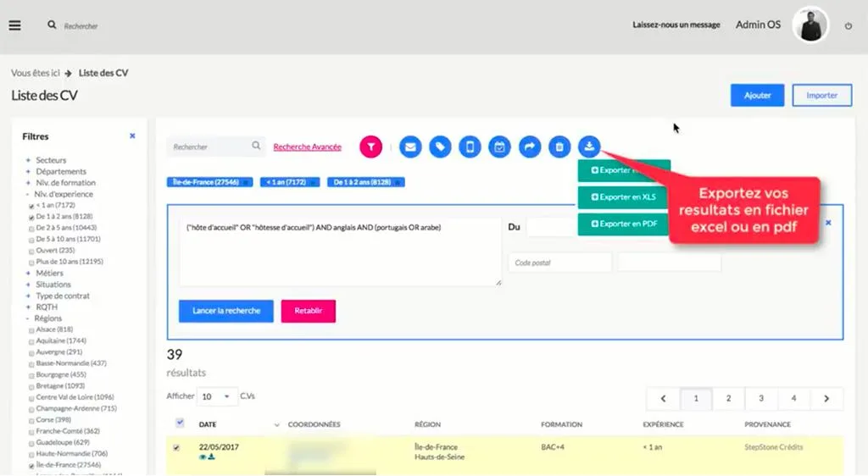Expand the Métiers filter
Viewport: 868px width, 476px height.
pos(28,273)
